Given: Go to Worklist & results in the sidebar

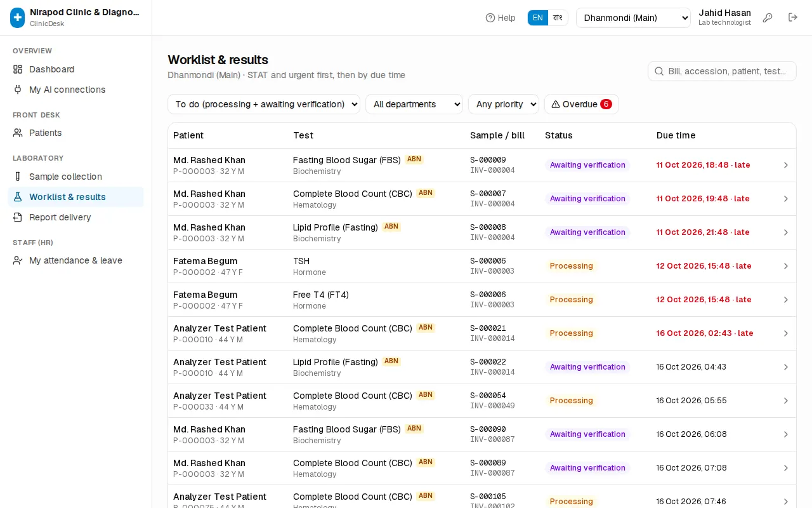Looking at the screenshot, I should pyautogui.click(x=75, y=197).
